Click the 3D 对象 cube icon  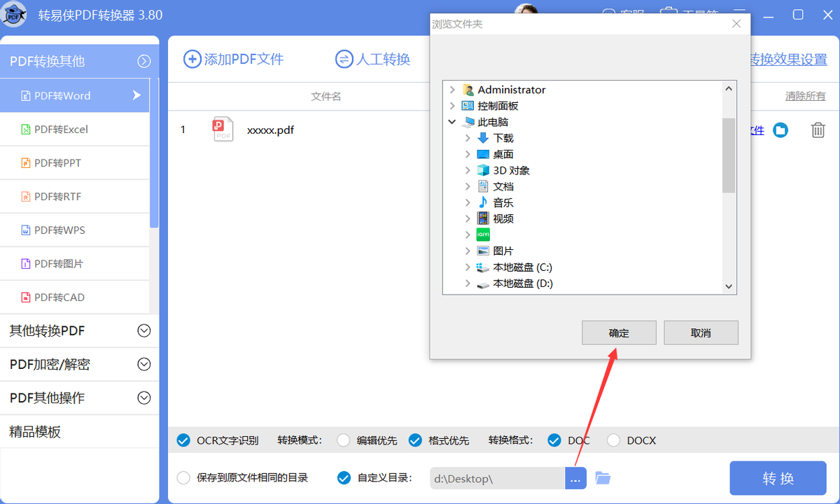[x=483, y=170]
